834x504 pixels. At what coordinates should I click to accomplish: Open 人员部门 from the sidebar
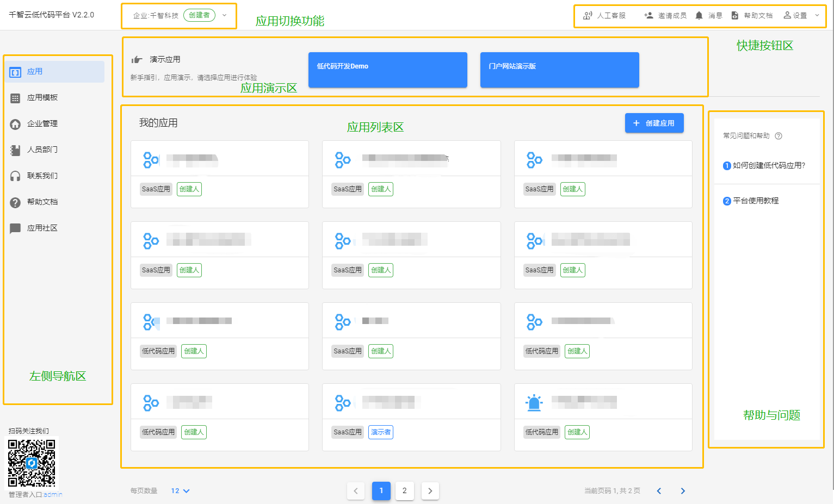[x=42, y=150]
